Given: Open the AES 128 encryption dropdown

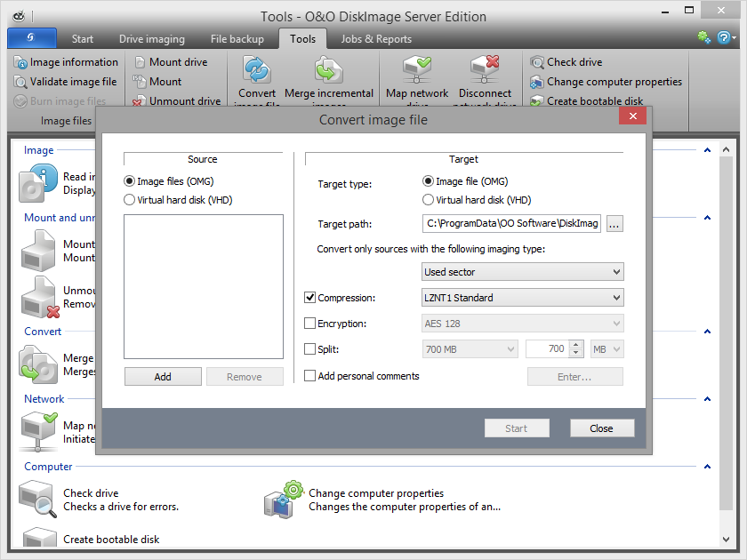Looking at the screenshot, I should (x=523, y=324).
